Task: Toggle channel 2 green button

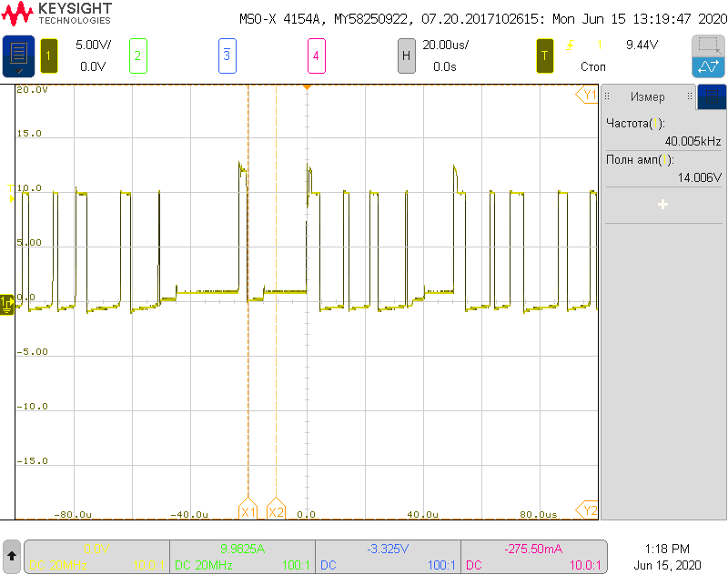Action: pyautogui.click(x=138, y=56)
